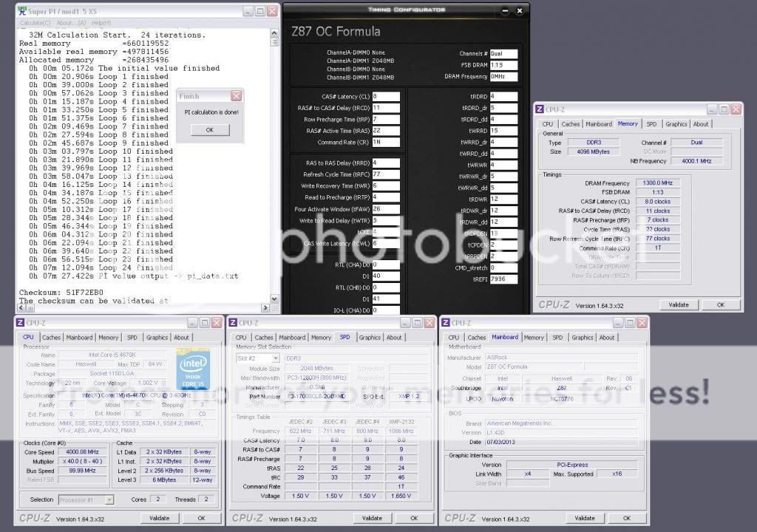Click Validate in CPU-Z SPD window
Viewport: 757px width, 532px height.
click(x=372, y=518)
